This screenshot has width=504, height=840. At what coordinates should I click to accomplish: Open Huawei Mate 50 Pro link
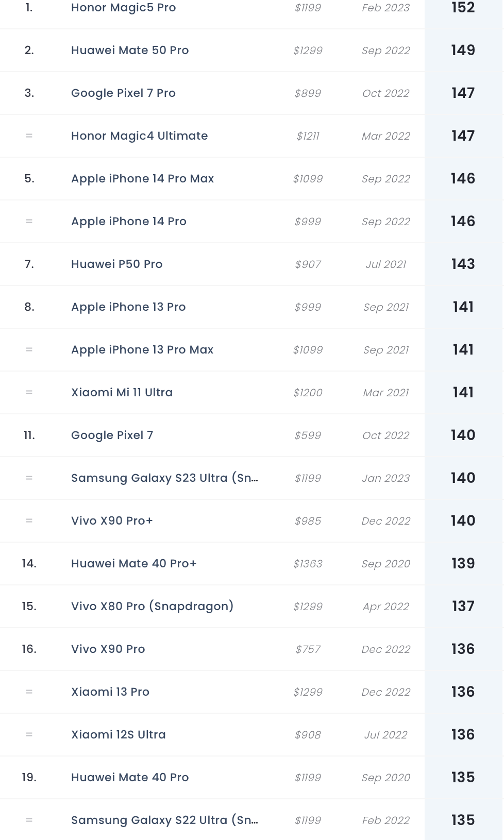click(x=130, y=51)
